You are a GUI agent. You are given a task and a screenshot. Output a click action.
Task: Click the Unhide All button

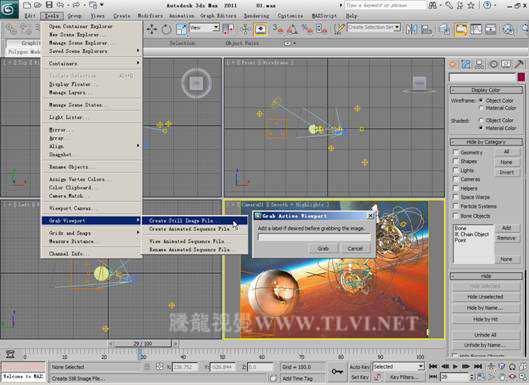(x=485, y=335)
